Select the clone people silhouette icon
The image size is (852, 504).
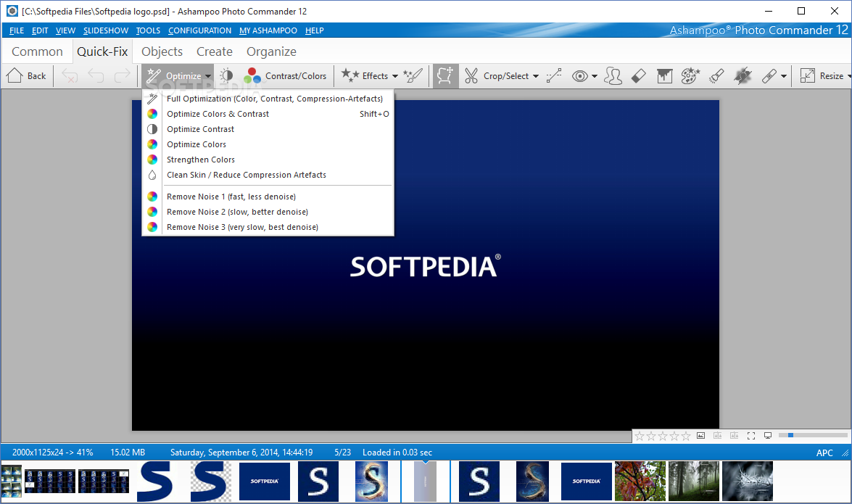613,75
